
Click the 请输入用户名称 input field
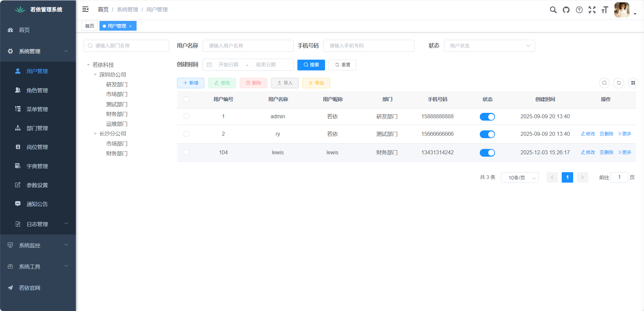(248, 45)
